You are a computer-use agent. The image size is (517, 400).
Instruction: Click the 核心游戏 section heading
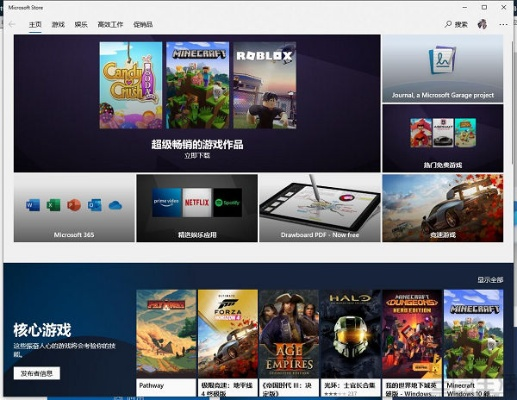[42, 330]
